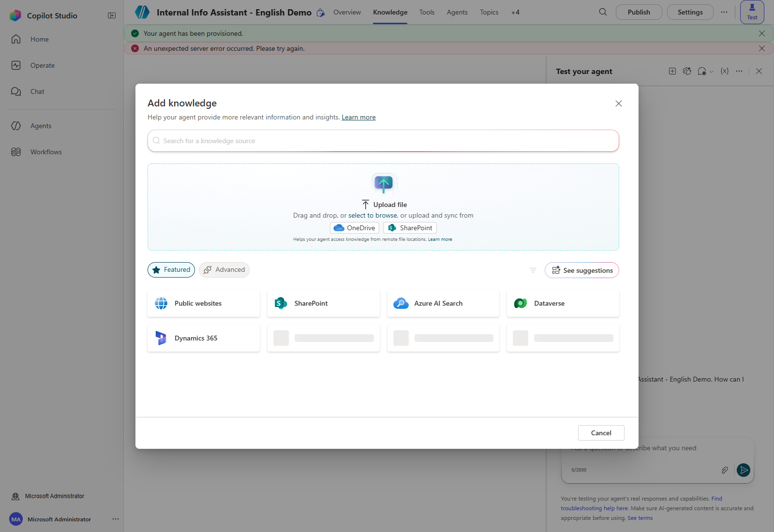Cancel the Add knowledge dialog
This screenshot has height=532, width=774.
[x=601, y=433]
